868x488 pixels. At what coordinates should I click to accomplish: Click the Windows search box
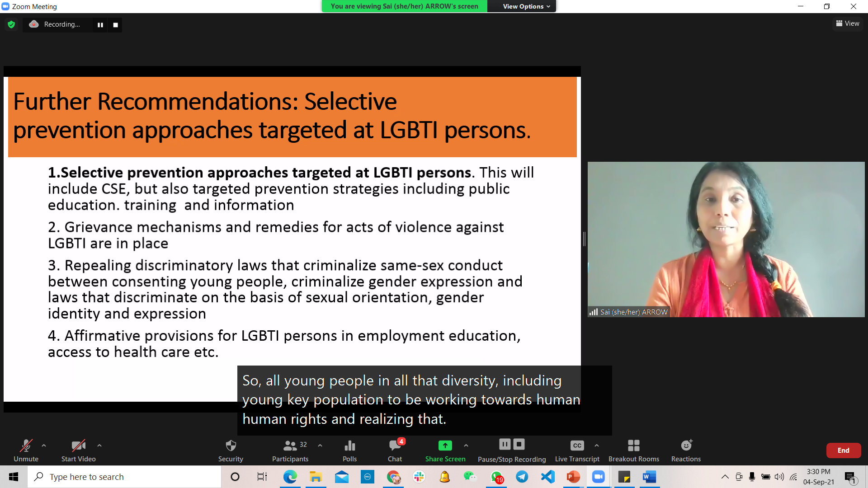pos(124,477)
